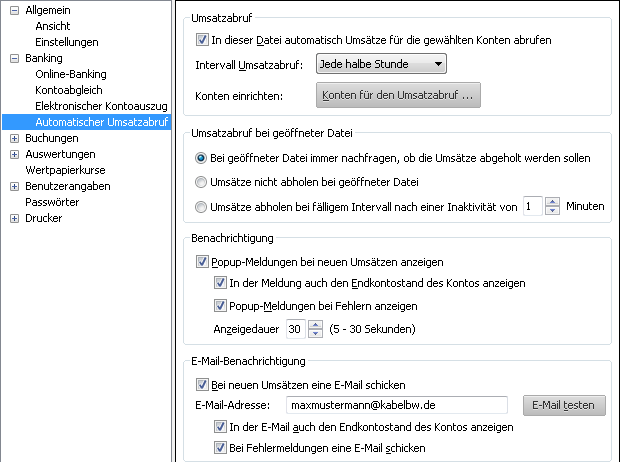Expand the Buchungen tree node

tap(14, 138)
